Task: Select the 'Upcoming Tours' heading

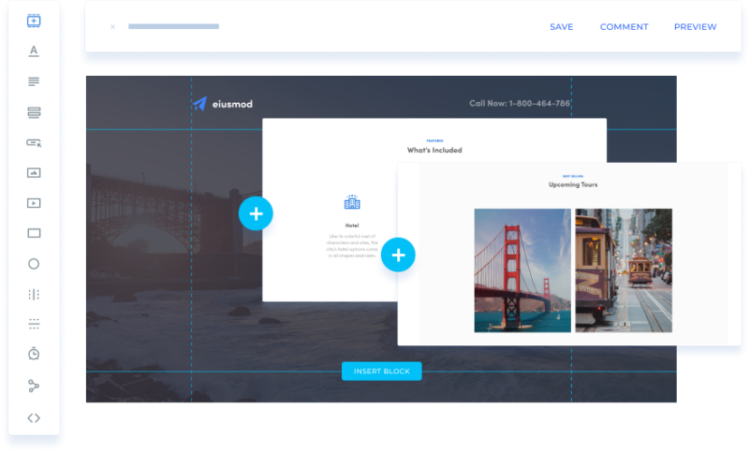Action: coord(573,185)
